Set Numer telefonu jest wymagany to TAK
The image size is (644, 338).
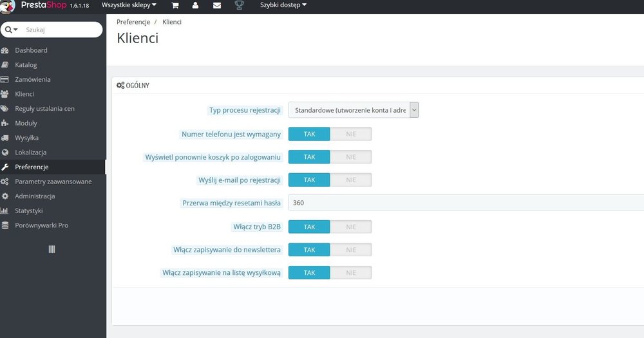pos(309,135)
